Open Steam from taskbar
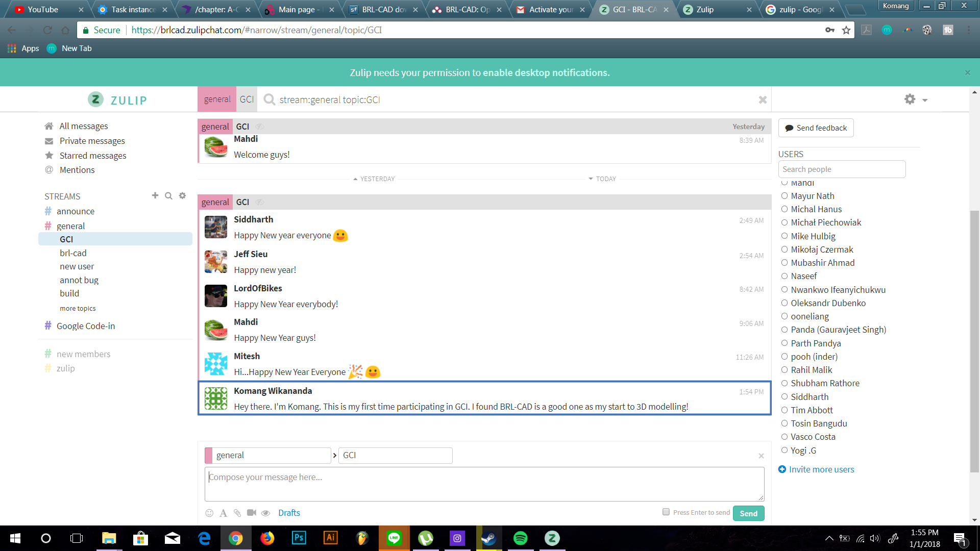 pyautogui.click(x=488, y=538)
